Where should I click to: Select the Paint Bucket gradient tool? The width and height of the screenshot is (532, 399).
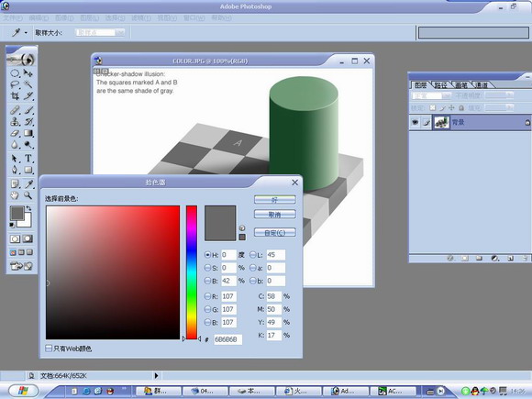click(x=28, y=133)
